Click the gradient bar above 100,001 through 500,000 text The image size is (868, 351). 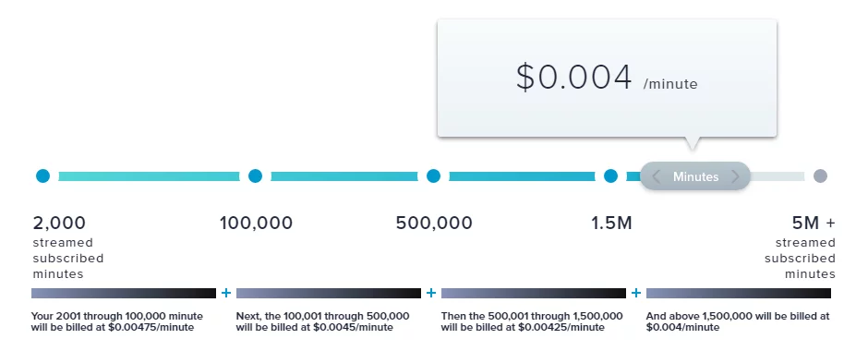329,293
